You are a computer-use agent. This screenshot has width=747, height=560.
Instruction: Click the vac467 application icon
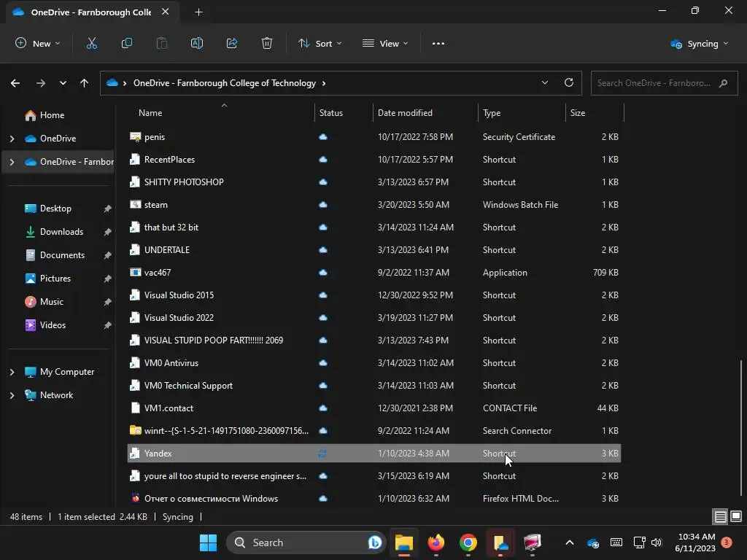tap(135, 272)
